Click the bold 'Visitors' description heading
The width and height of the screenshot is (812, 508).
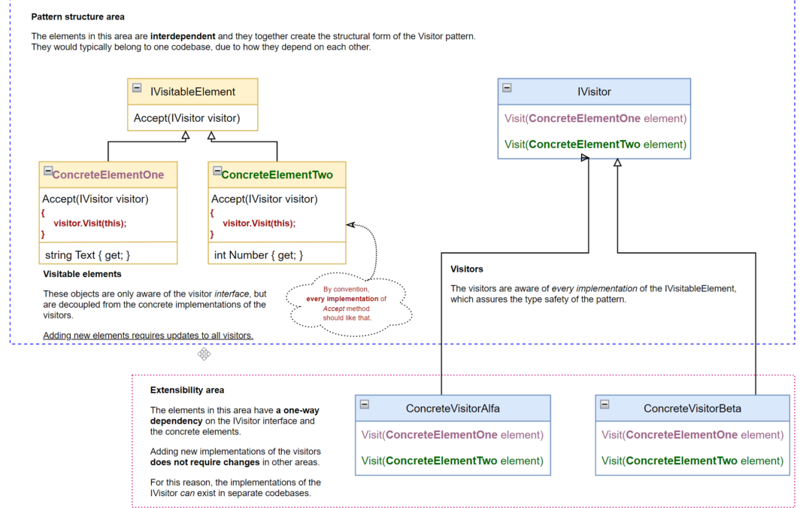click(467, 269)
